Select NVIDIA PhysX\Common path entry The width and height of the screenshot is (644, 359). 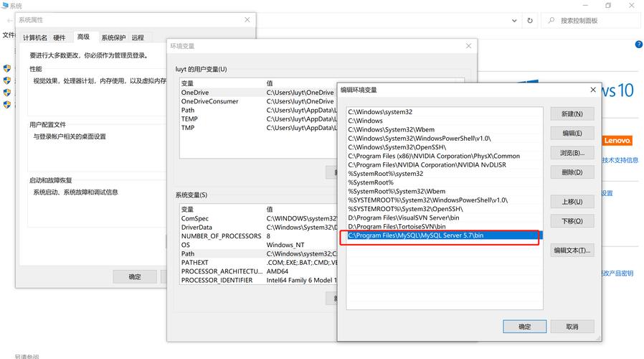[445, 156]
